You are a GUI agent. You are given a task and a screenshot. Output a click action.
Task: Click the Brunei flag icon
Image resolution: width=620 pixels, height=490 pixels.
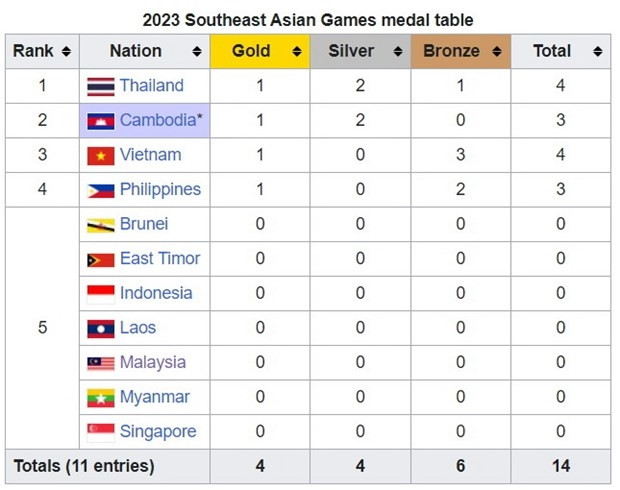point(101,225)
